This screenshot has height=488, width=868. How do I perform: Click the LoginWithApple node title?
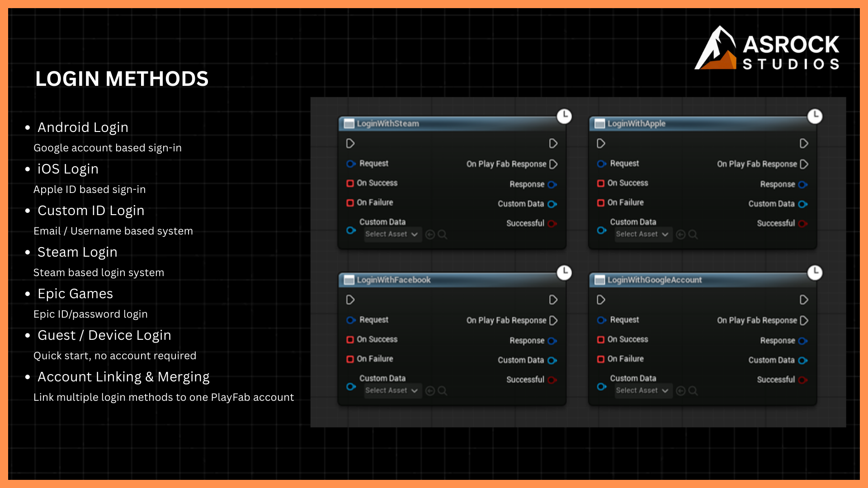pyautogui.click(x=637, y=123)
